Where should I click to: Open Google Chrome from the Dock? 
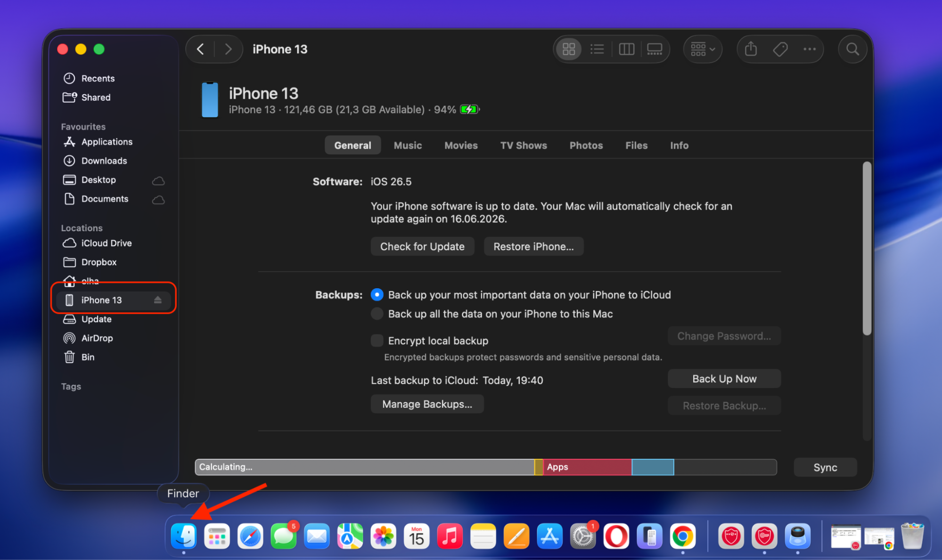[682, 536]
